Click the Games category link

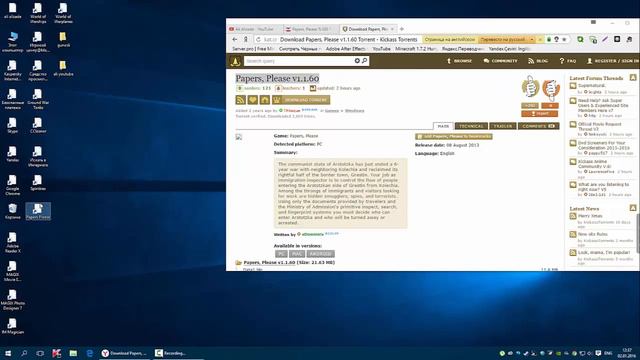tap(332, 111)
